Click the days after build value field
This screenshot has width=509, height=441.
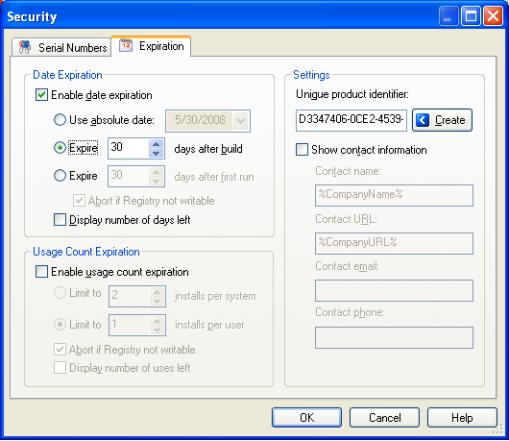128,148
